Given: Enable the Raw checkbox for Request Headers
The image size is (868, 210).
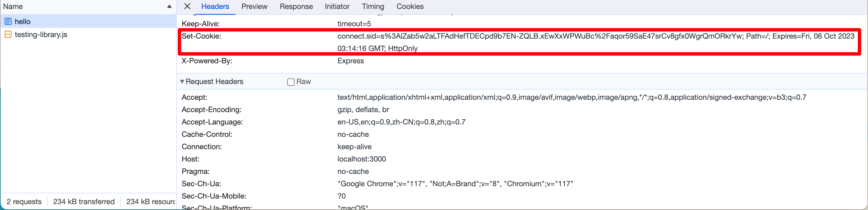Looking at the screenshot, I should 291,82.
